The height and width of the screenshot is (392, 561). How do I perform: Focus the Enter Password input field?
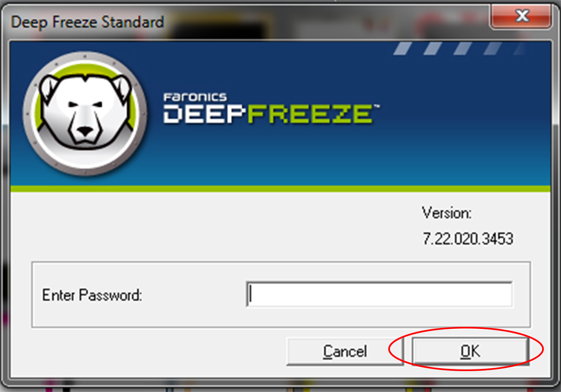(379, 294)
